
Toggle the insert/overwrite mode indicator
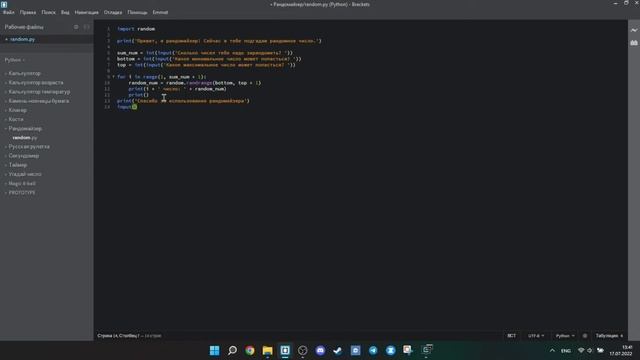tap(511, 336)
